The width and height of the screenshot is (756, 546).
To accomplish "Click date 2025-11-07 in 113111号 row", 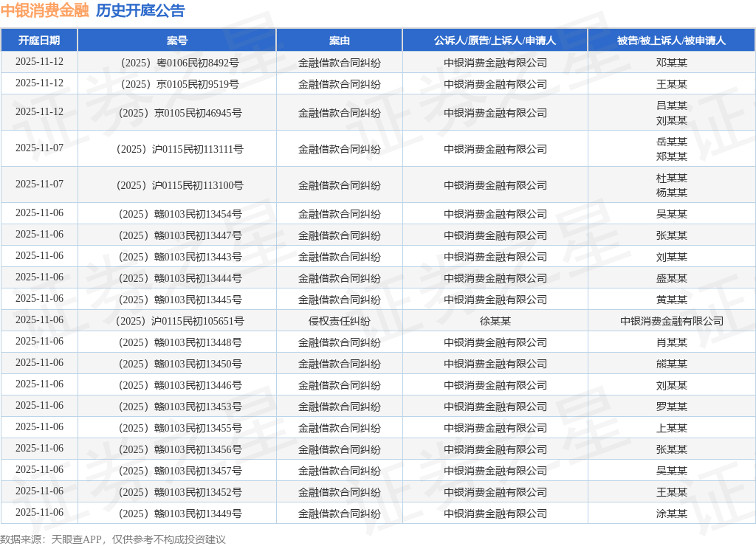I will click(40, 148).
